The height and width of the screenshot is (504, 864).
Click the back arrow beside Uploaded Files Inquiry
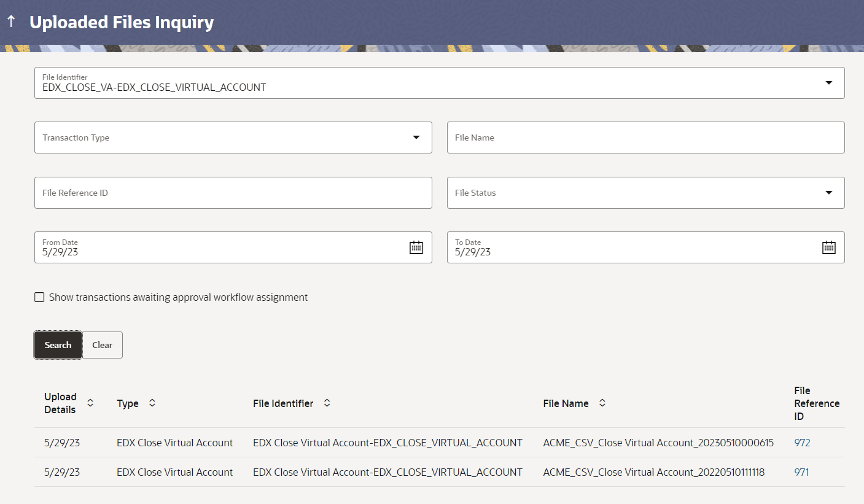click(11, 22)
